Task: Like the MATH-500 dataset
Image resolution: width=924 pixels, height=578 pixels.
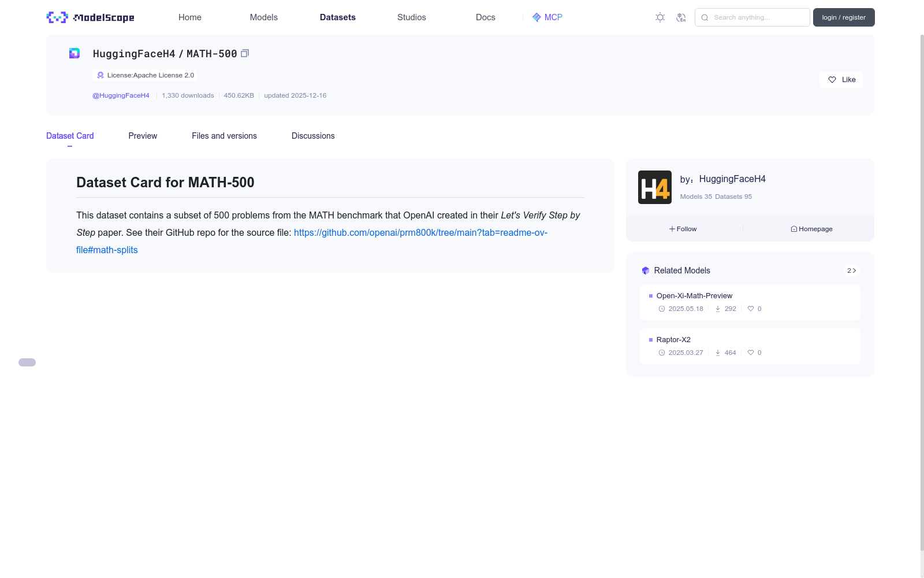Action: click(x=841, y=80)
